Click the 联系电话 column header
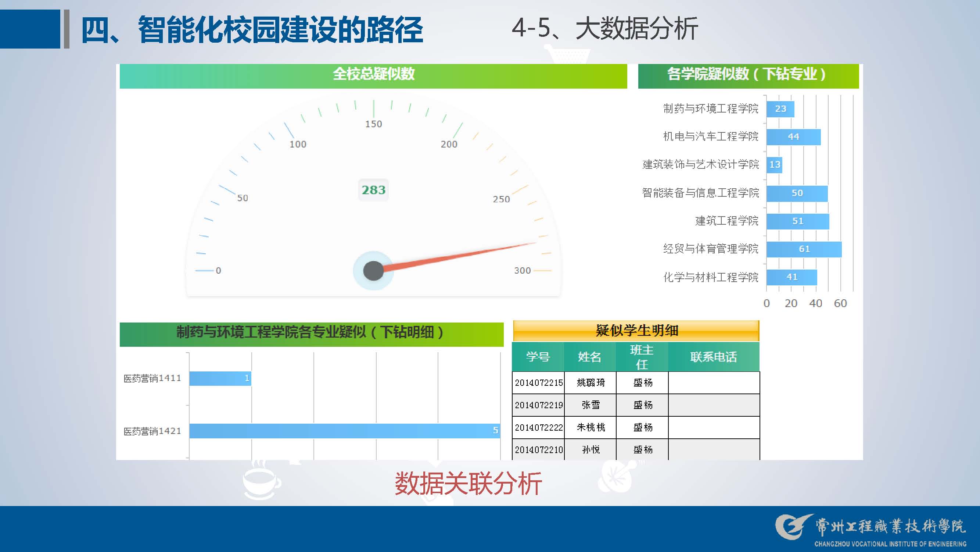This screenshot has height=552, width=980. (713, 357)
